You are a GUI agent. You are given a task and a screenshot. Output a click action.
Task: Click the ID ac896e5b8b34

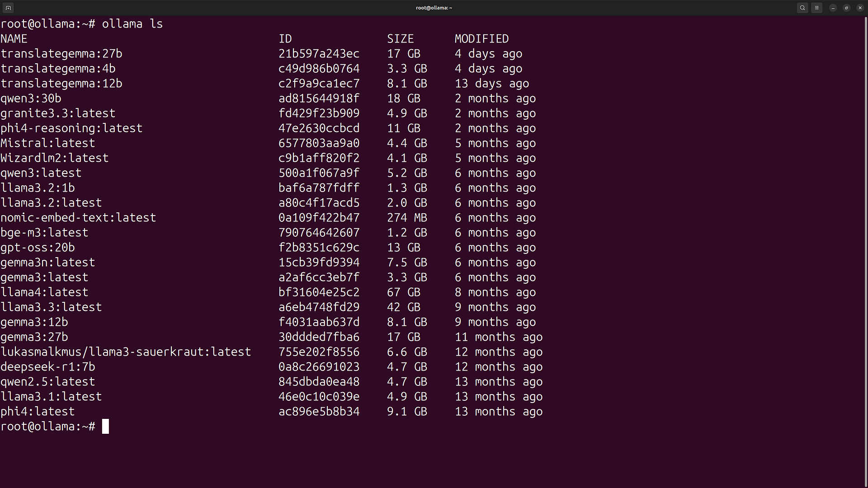point(319,412)
